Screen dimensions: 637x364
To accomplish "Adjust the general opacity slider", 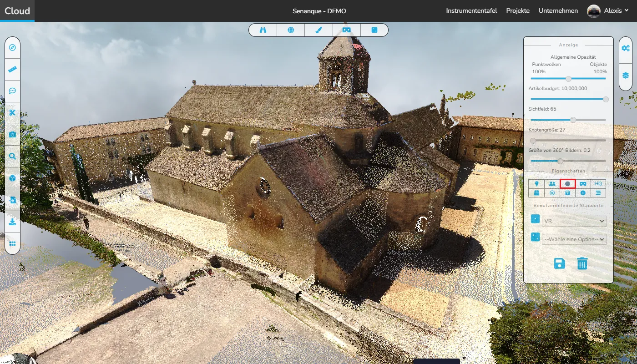I will click(x=568, y=78).
